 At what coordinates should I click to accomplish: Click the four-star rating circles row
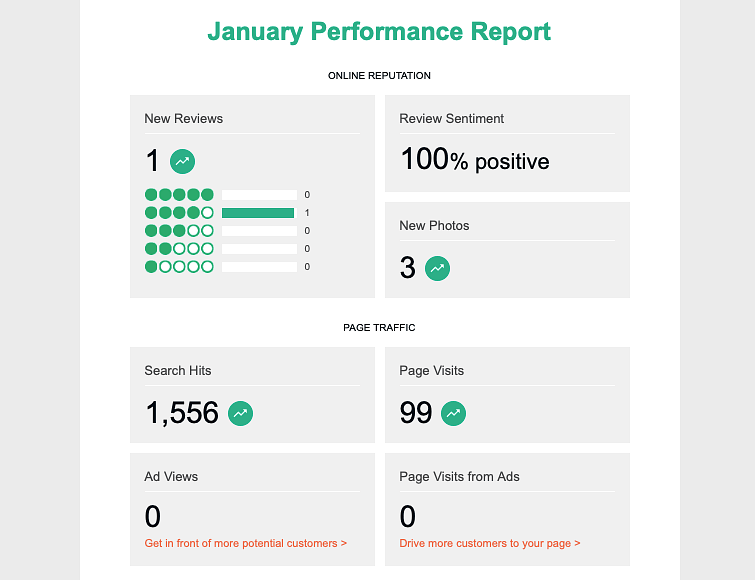(179, 213)
